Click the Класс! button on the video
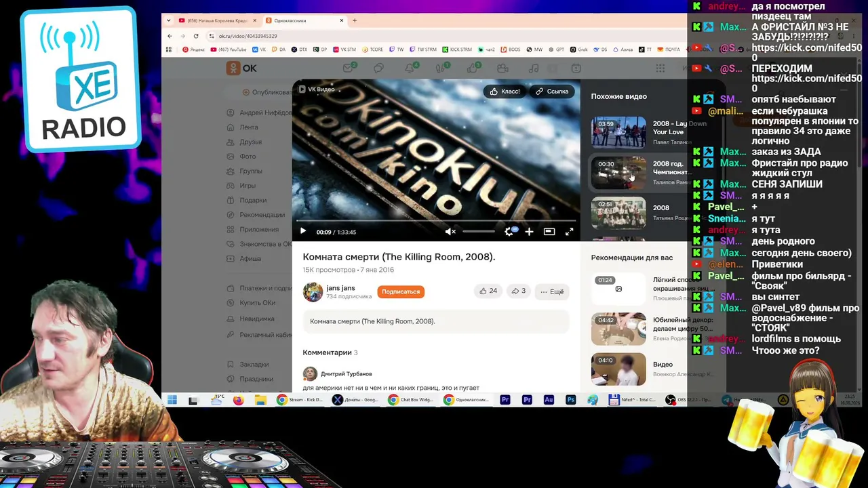The image size is (868, 488). tap(505, 91)
